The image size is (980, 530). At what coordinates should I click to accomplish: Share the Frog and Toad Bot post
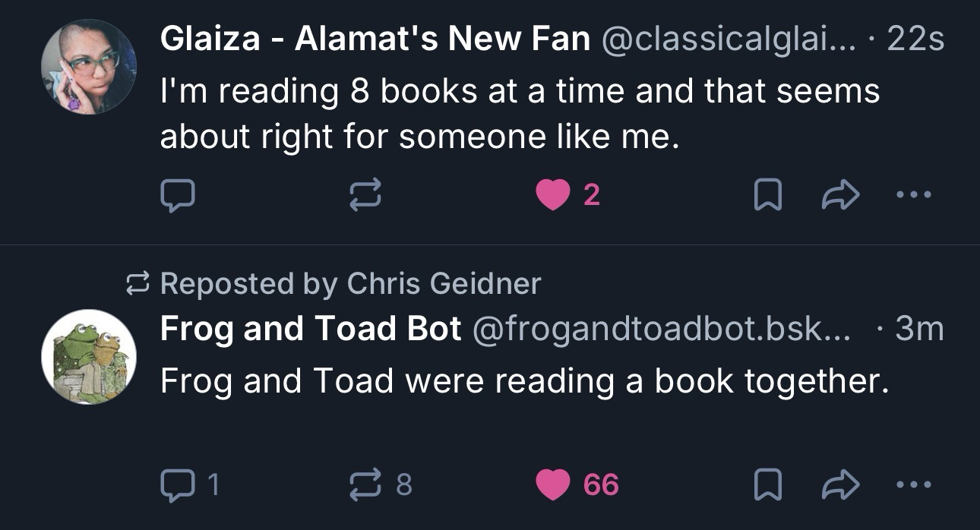841,484
